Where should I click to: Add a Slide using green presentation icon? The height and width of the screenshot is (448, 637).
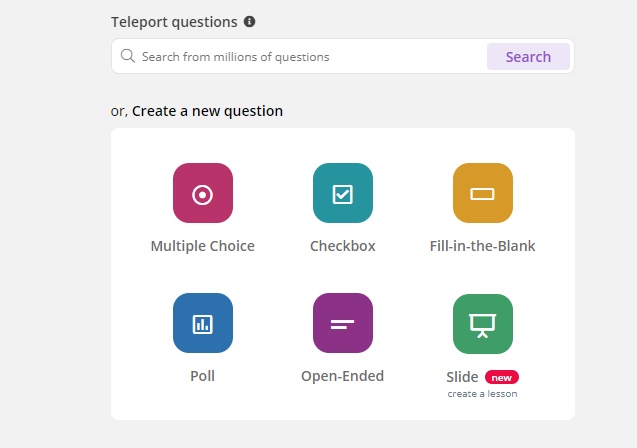click(483, 324)
